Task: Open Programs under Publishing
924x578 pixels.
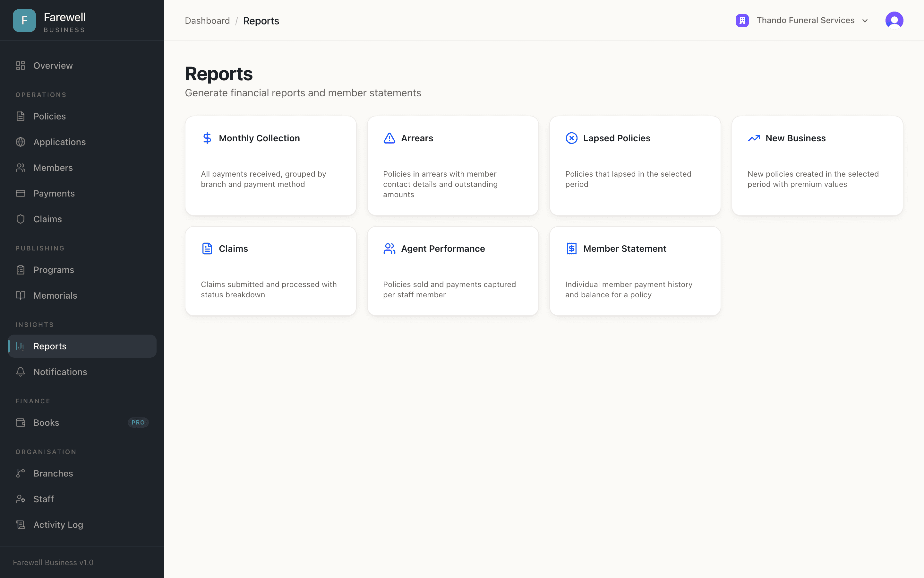Action: [x=82, y=270]
